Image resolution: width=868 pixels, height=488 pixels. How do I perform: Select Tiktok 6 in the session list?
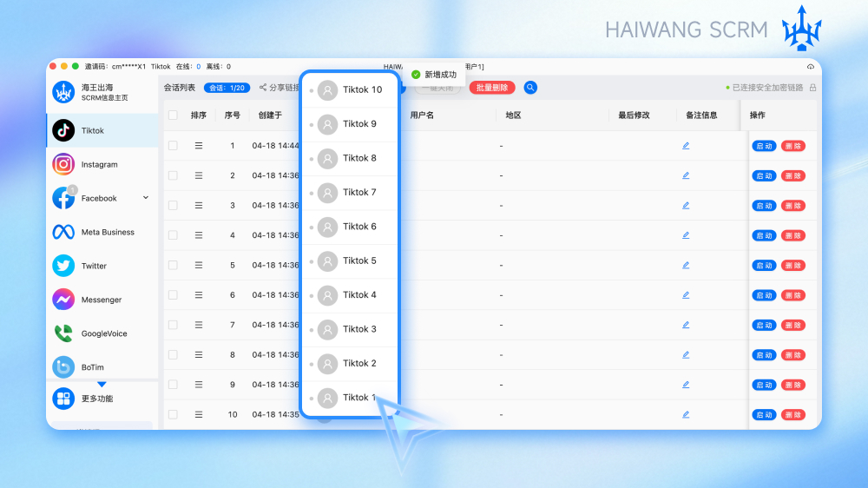[x=351, y=228]
